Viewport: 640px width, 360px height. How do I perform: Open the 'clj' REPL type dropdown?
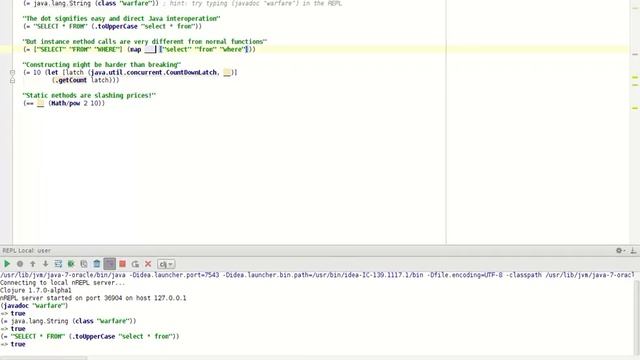[x=166, y=264]
